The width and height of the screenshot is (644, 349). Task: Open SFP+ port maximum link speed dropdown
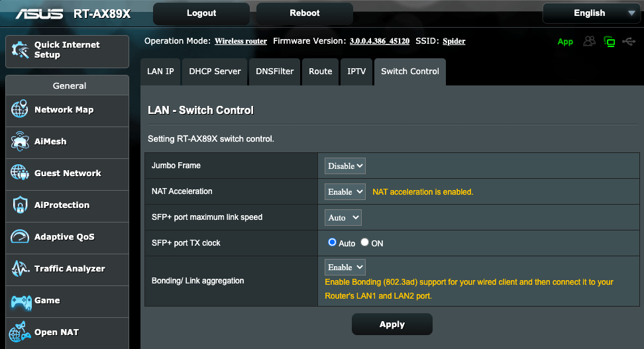click(x=343, y=218)
